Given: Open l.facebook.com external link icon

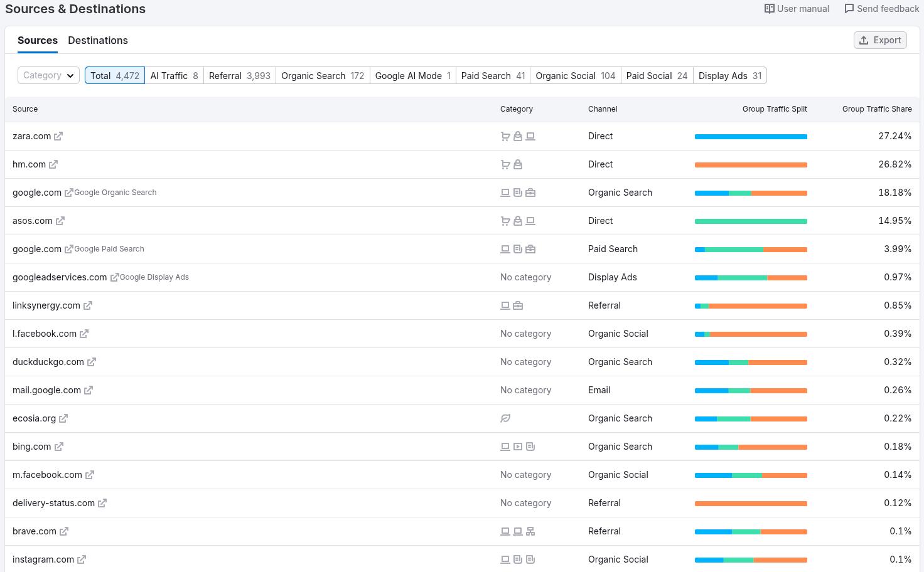Looking at the screenshot, I should click(84, 334).
